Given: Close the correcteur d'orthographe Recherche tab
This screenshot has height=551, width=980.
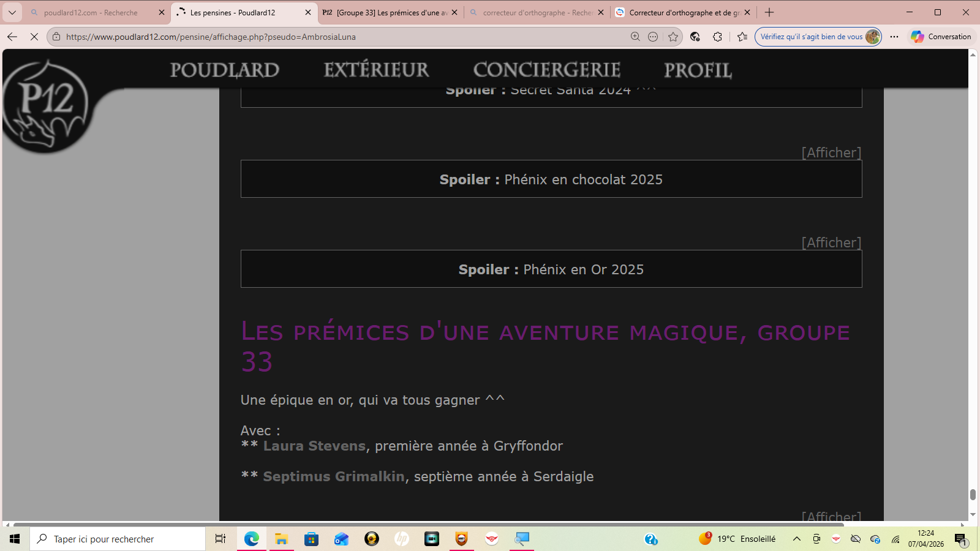Looking at the screenshot, I should 601,12.
